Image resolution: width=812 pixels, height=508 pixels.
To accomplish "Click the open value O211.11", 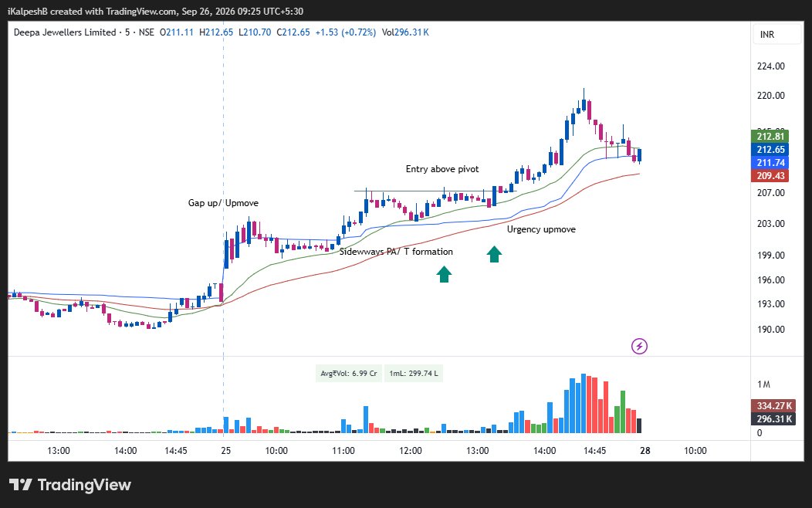I will click(177, 32).
